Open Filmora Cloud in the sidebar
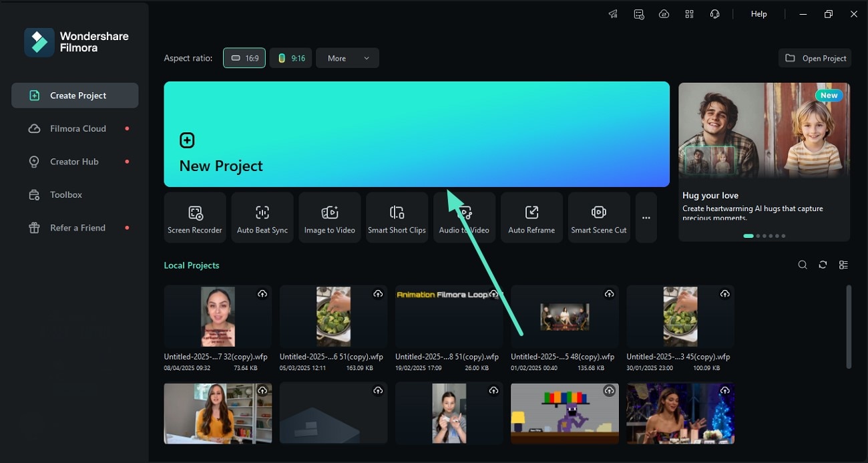868x463 pixels. coord(75,128)
